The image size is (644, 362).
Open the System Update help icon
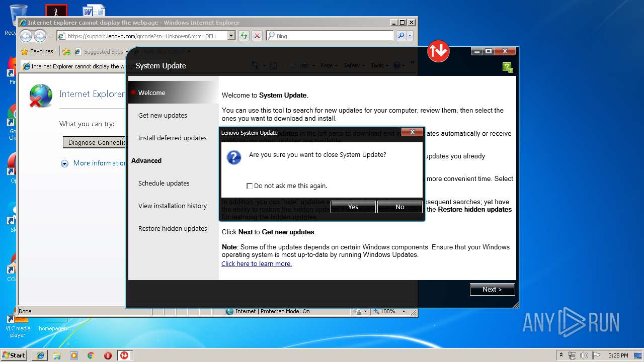click(508, 67)
